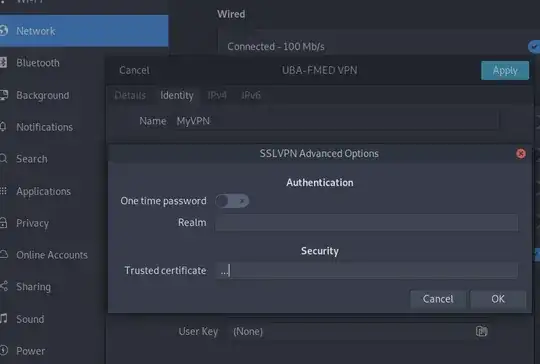The height and width of the screenshot is (364, 540).
Task: Click the Power icon in sidebar
Action: pos(4,350)
